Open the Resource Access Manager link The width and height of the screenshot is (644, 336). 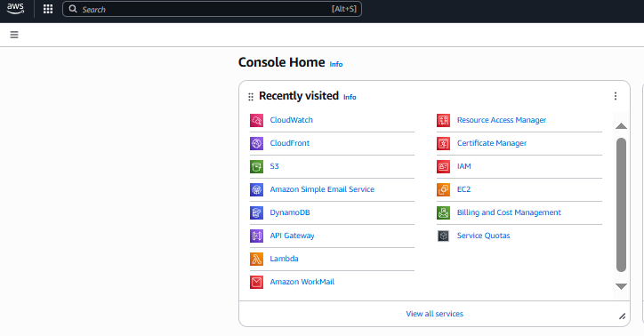[x=502, y=120]
